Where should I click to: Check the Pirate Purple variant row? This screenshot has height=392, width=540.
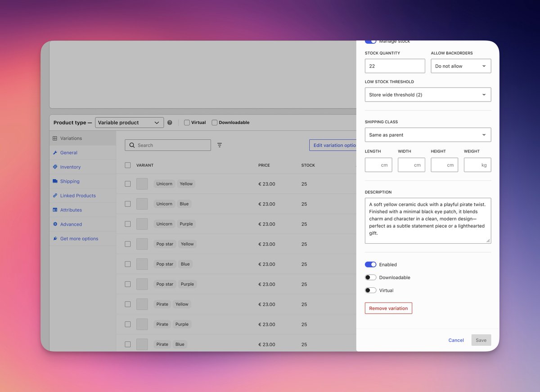128,324
